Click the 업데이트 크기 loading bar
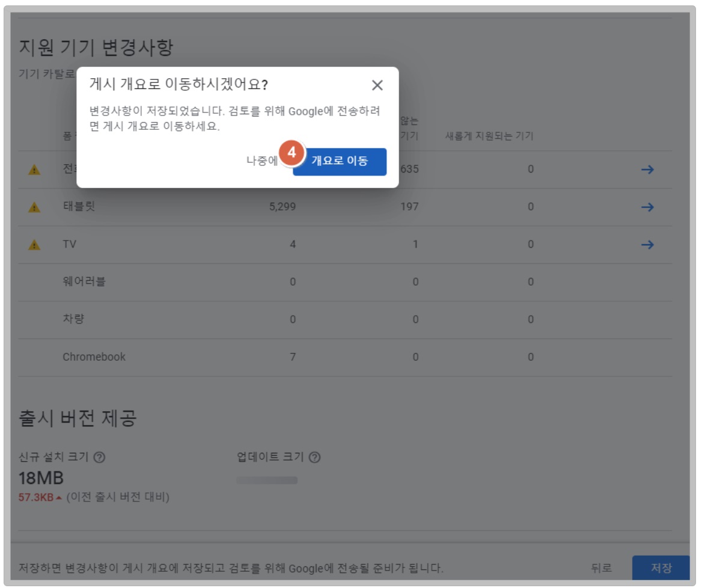Viewport: 702px width, 588px height. tap(267, 480)
